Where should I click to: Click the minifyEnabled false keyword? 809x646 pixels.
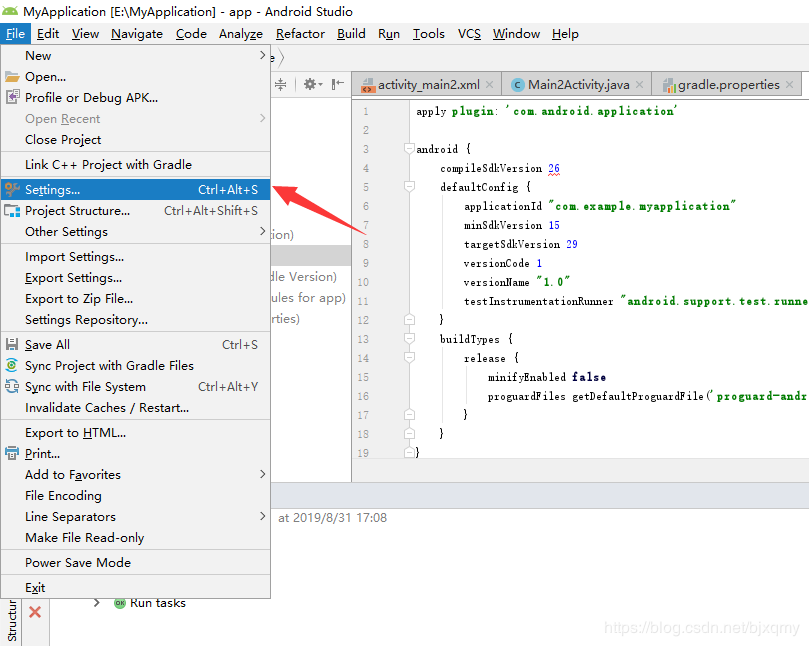588,377
